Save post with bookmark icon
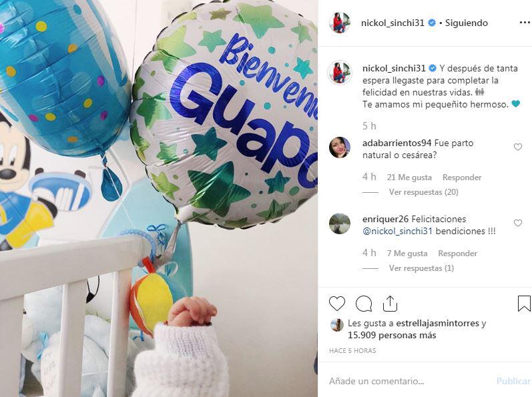 (524, 304)
